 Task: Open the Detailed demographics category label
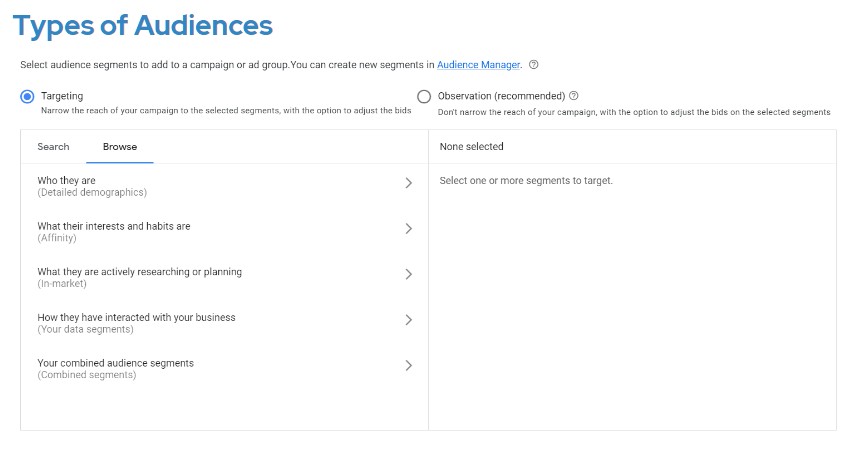pyautogui.click(x=92, y=192)
